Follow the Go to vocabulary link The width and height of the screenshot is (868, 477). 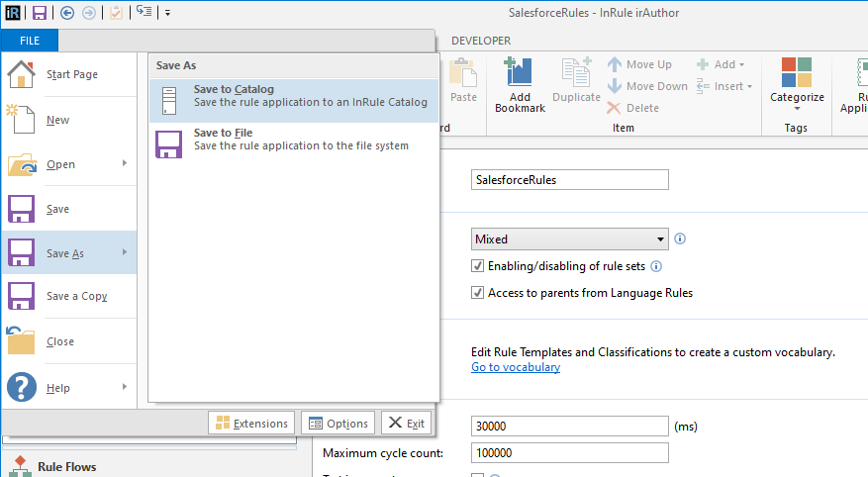516,367
